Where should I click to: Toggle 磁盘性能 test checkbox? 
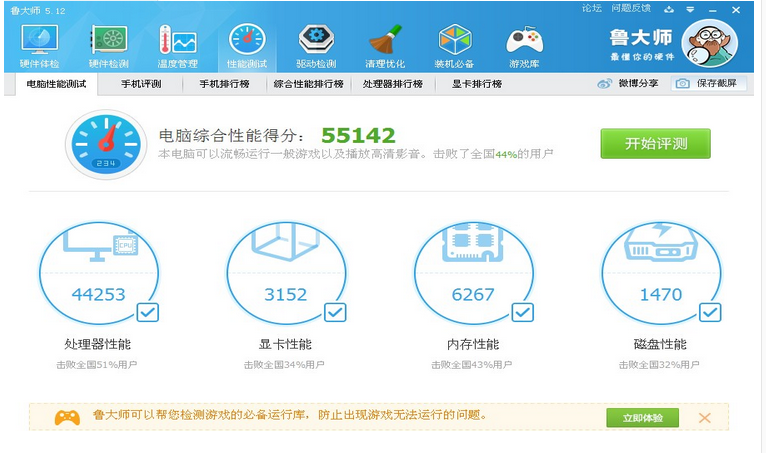click(710, 312)
